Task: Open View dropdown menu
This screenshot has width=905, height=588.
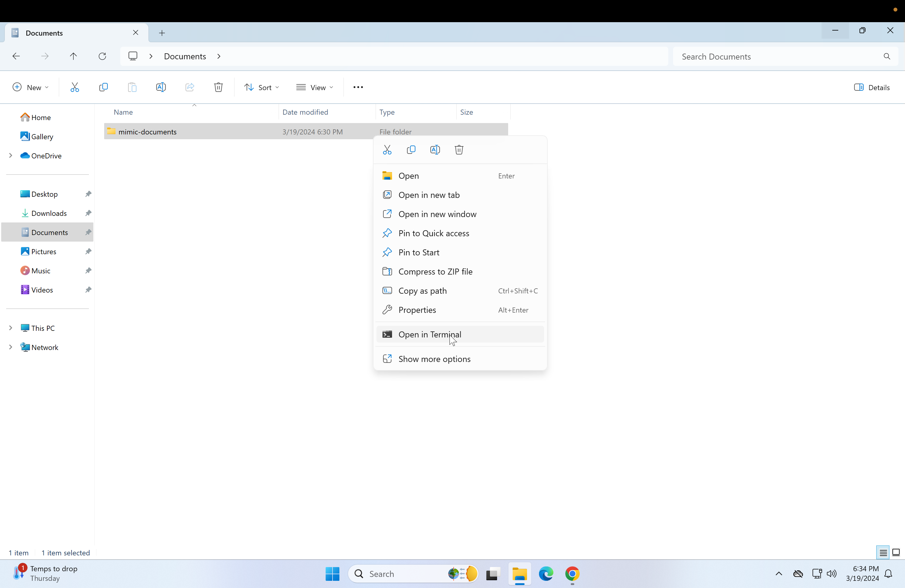Action: pyautogui.click(x=316, y=87)
